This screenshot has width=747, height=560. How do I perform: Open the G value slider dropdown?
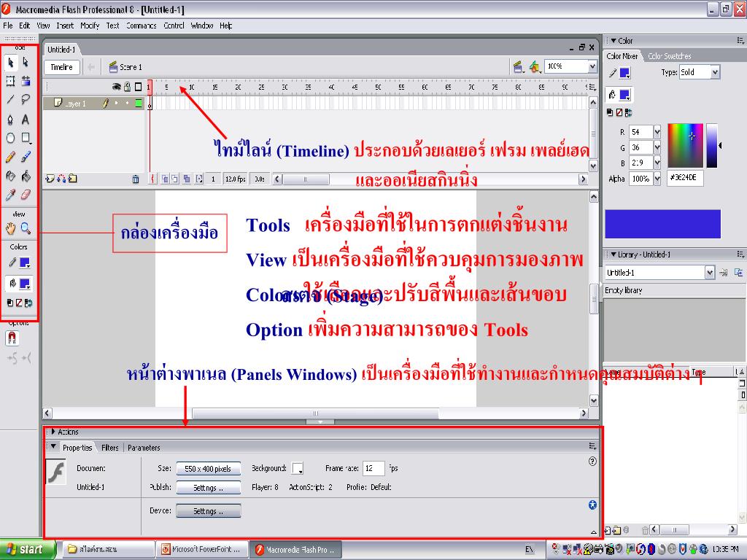tap(657, 147)
